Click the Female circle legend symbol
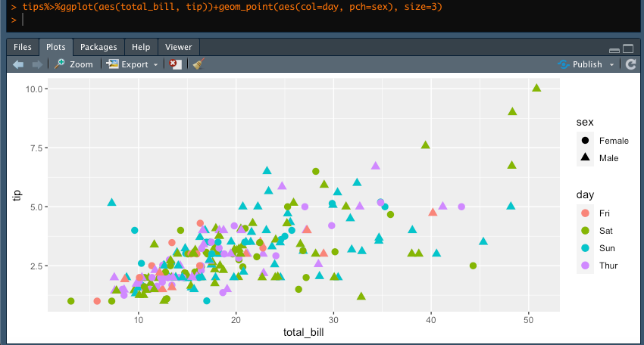Image resolution: width=644 pixels, height=345 pixels. (585, 140)
